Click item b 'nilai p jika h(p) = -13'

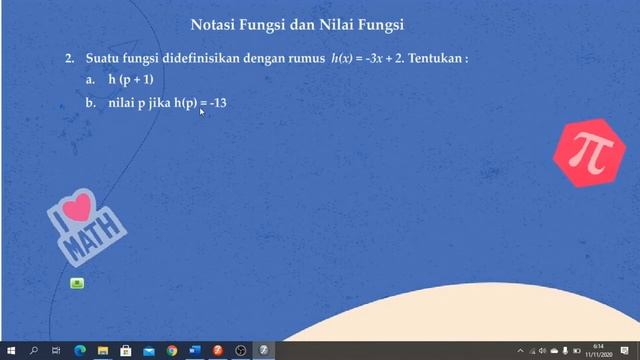coord(167,103)
